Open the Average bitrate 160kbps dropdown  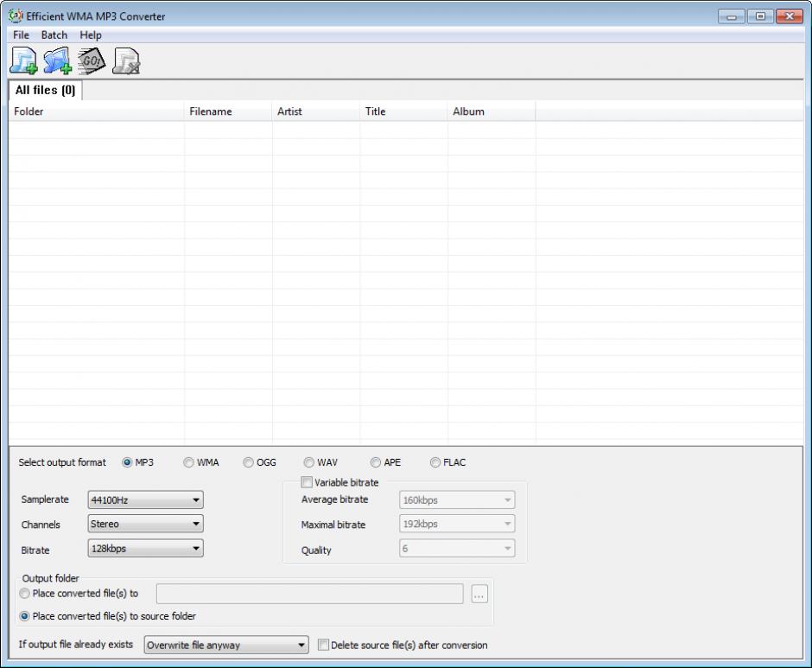pyautogui.click(x=457, y=500)
